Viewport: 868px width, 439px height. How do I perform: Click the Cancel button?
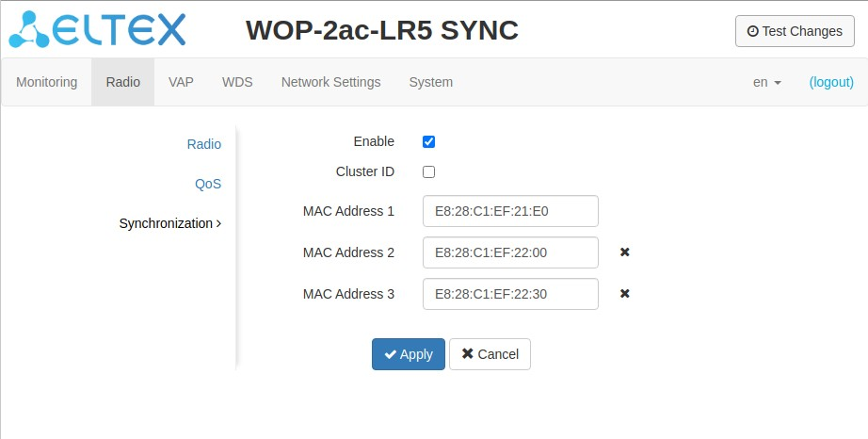coord(490,354)
